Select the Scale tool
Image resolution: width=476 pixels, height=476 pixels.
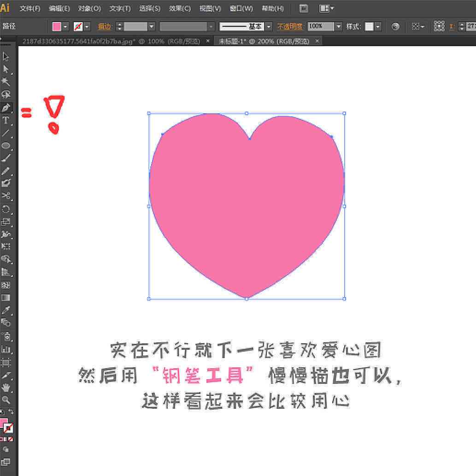pyautogui.click(x=6, y=222)
